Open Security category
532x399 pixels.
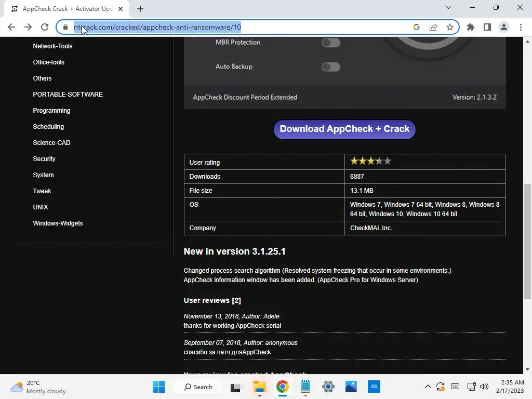(x=44, y=159)
